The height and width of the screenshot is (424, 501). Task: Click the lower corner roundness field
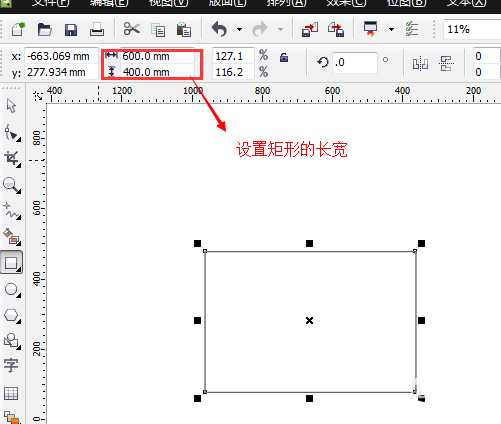pyautogui.click(x=487, y=72)
